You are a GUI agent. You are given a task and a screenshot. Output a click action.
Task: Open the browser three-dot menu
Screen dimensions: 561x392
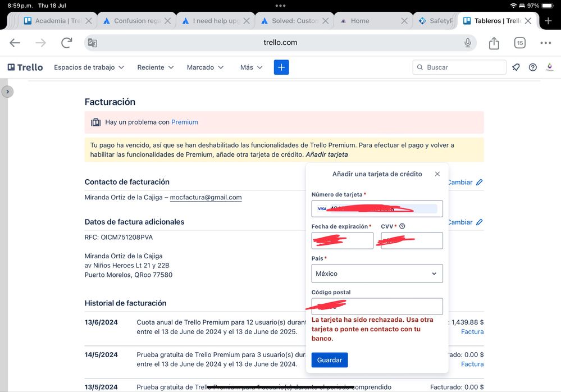tap(546, 43)
